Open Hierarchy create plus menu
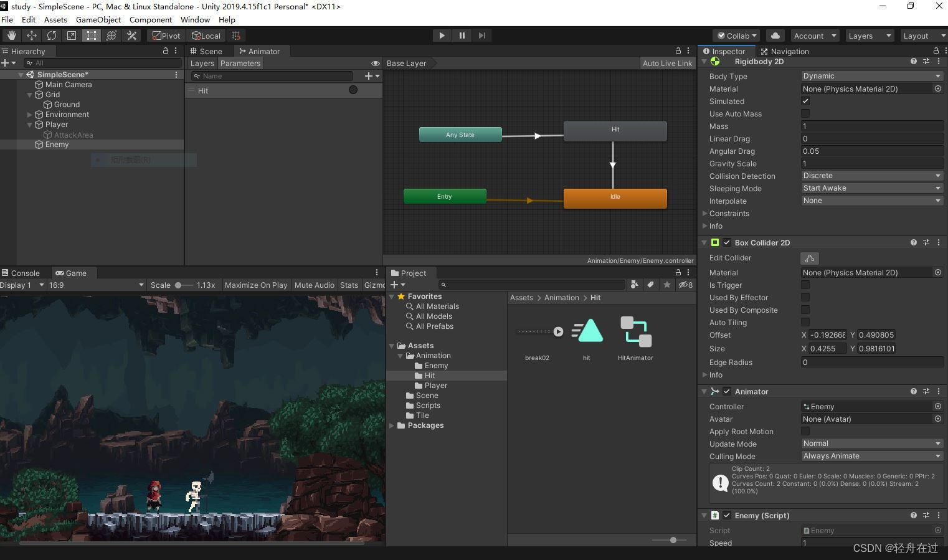This screenshot has width=948, height=560. point(8,63)
